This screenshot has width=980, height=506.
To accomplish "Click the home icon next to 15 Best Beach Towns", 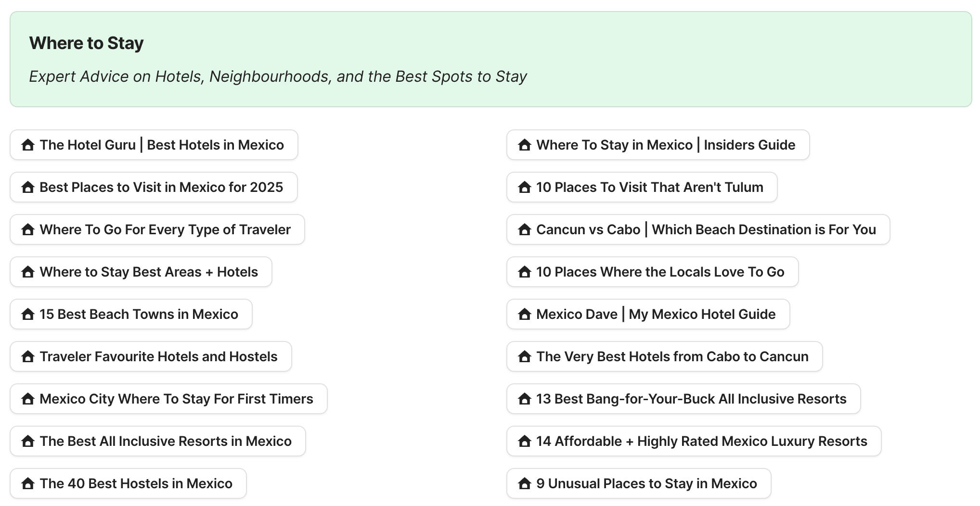I will 28,314.
